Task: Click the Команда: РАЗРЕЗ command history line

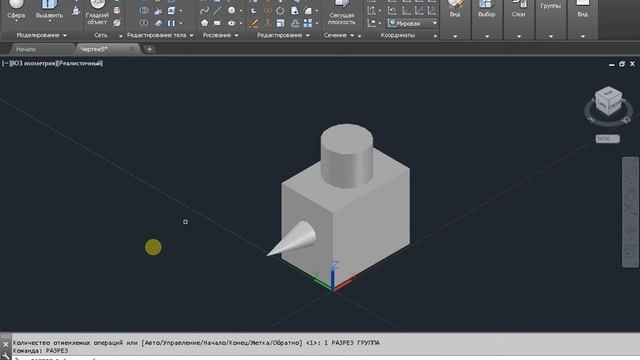Action: click(41, 351)
